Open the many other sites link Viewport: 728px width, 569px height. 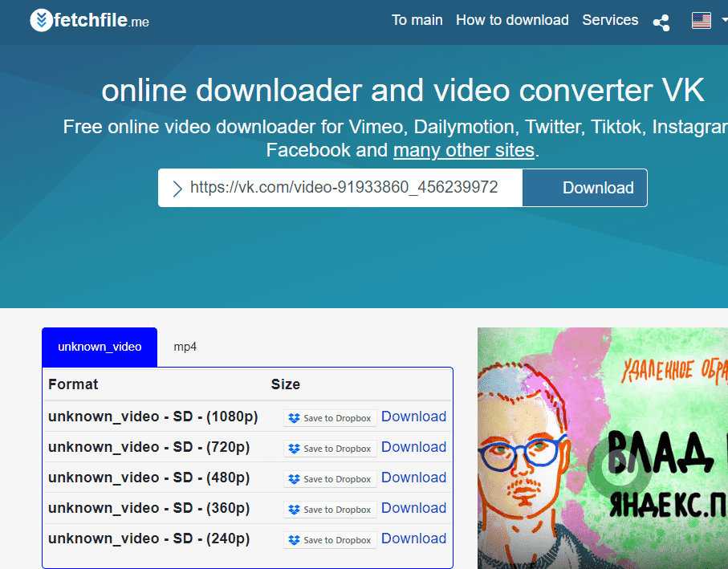(463, 150)
